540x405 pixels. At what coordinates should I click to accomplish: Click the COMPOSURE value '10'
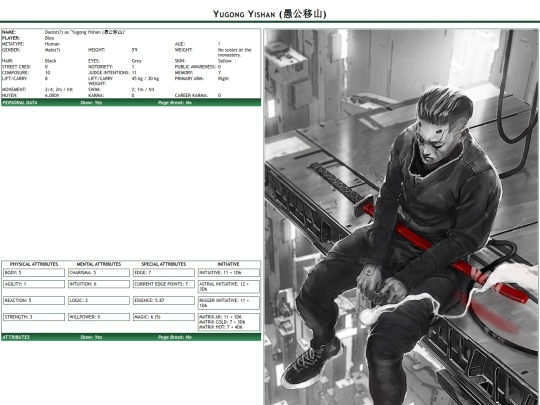47,73
